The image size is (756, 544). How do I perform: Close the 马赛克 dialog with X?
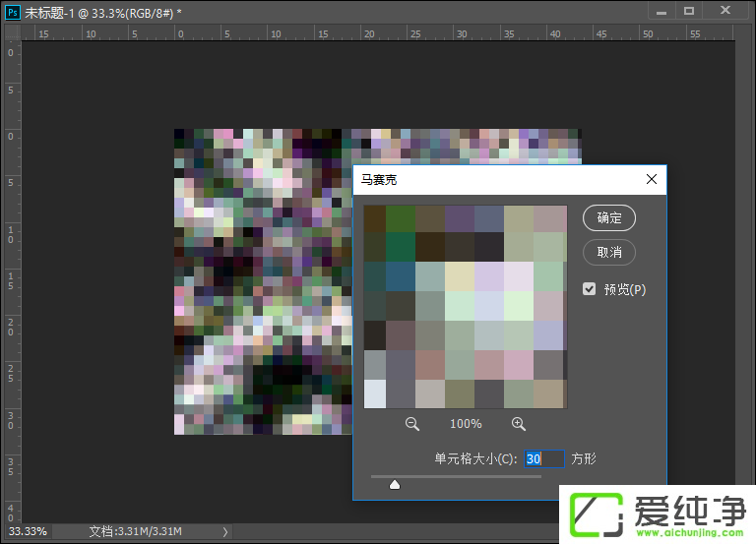651,180
